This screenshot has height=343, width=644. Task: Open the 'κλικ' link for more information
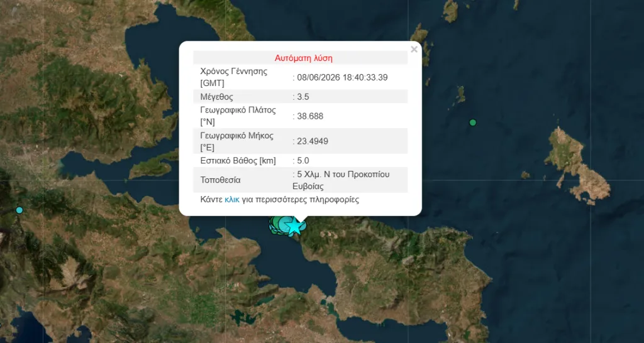[231, 200]
